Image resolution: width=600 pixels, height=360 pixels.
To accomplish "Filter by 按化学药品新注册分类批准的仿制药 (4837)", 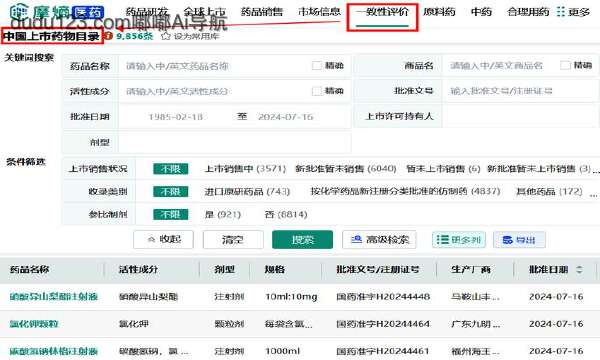I will 405,191.
